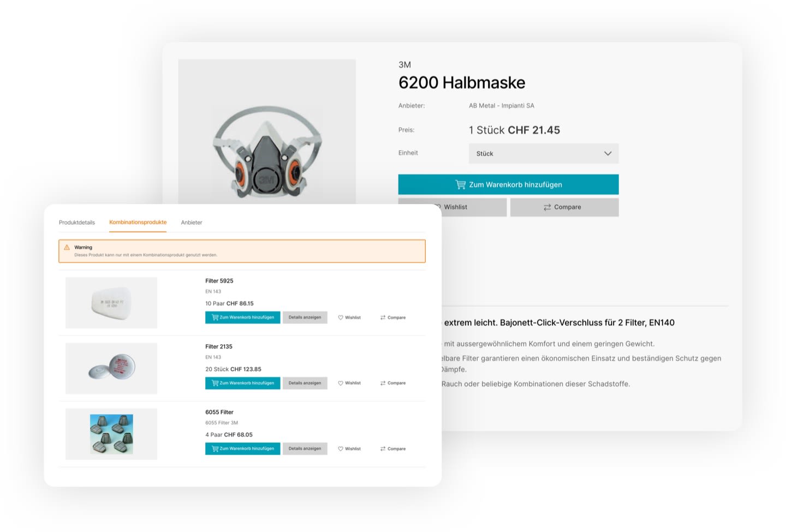Click the 6200 Halbmaske heading
This screenshot has width=786, height=532.
(x=462, y=83)
